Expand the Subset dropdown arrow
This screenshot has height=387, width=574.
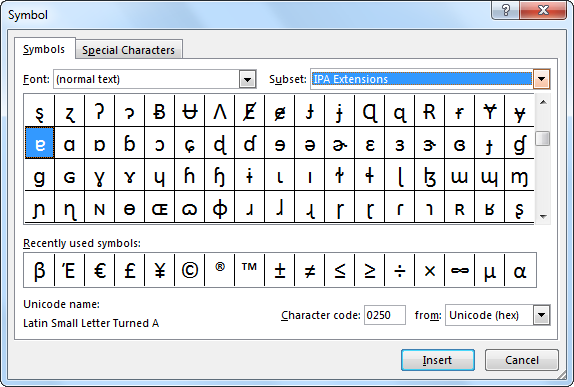click(x=541, y=79)
